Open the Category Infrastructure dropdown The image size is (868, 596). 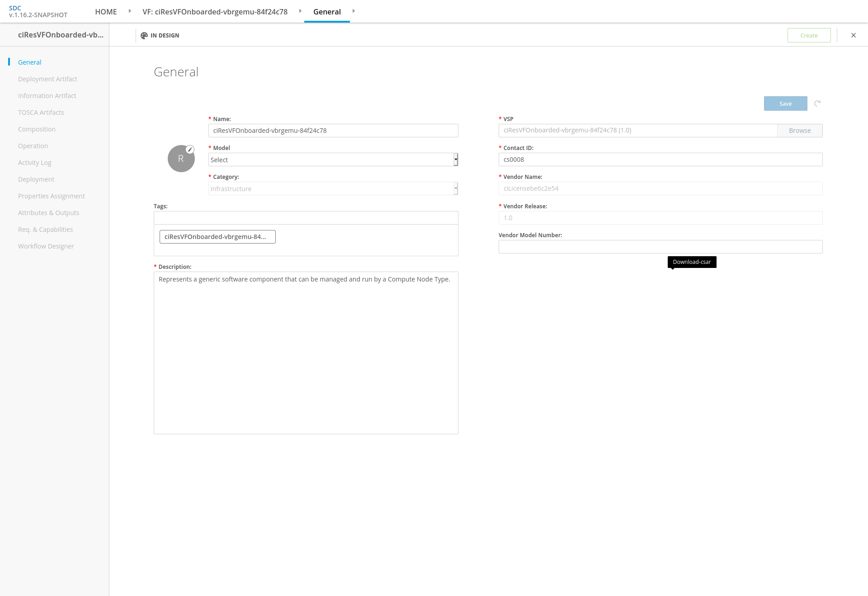pyautogui.click(x=333, y=188)
